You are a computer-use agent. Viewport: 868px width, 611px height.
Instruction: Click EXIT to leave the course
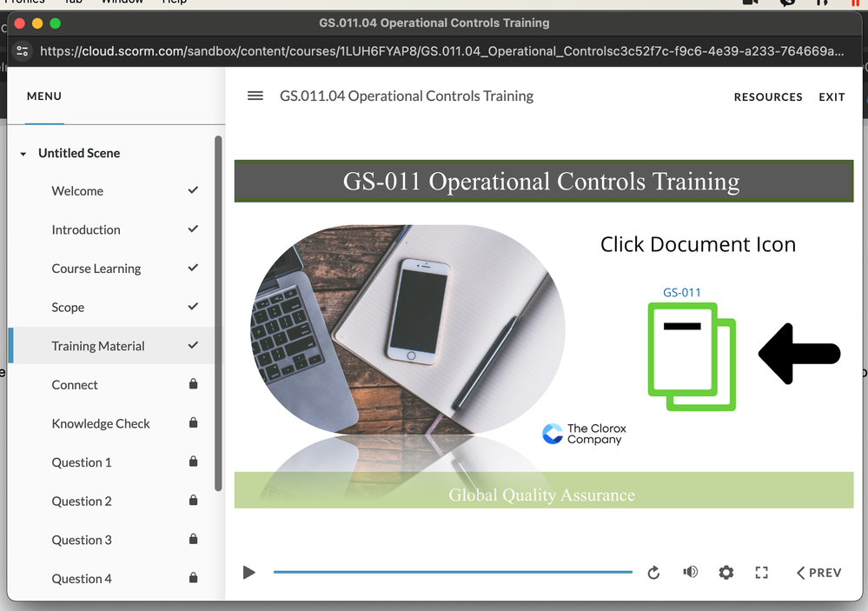(x=832, y=97)
